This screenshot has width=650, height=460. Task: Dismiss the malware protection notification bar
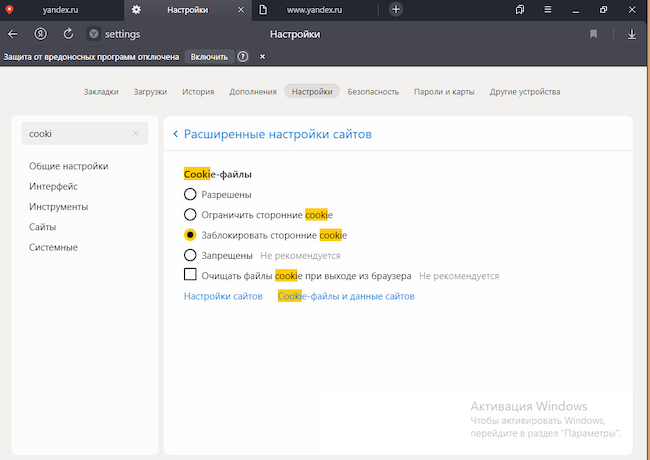click(x=262, y=57)
